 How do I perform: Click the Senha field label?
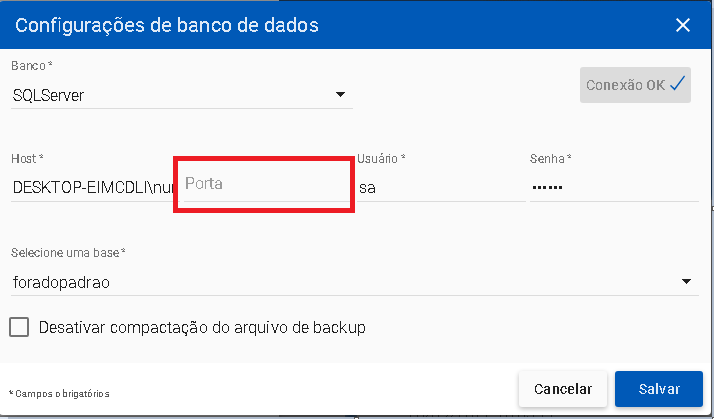[x=550, y=159]
